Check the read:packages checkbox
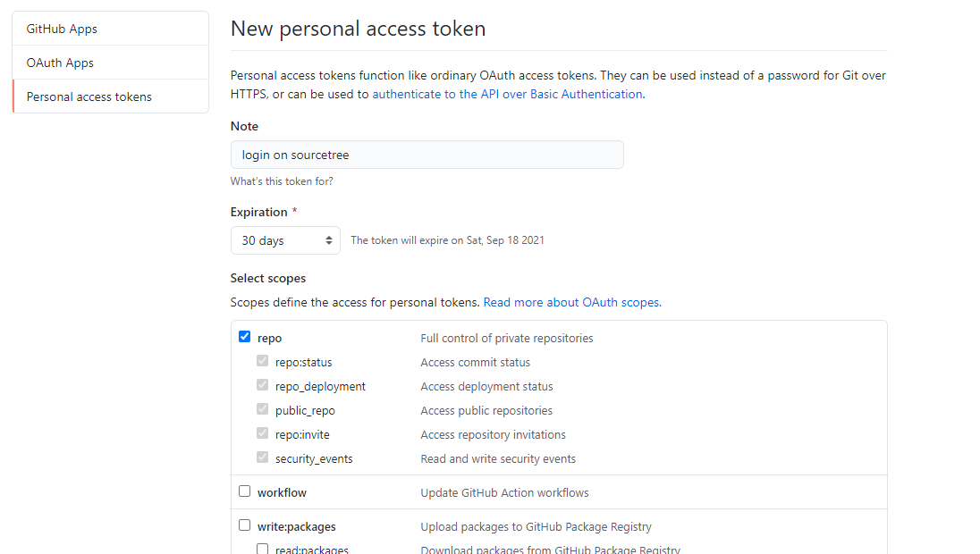The image size is (980, 554). (263, 549)
